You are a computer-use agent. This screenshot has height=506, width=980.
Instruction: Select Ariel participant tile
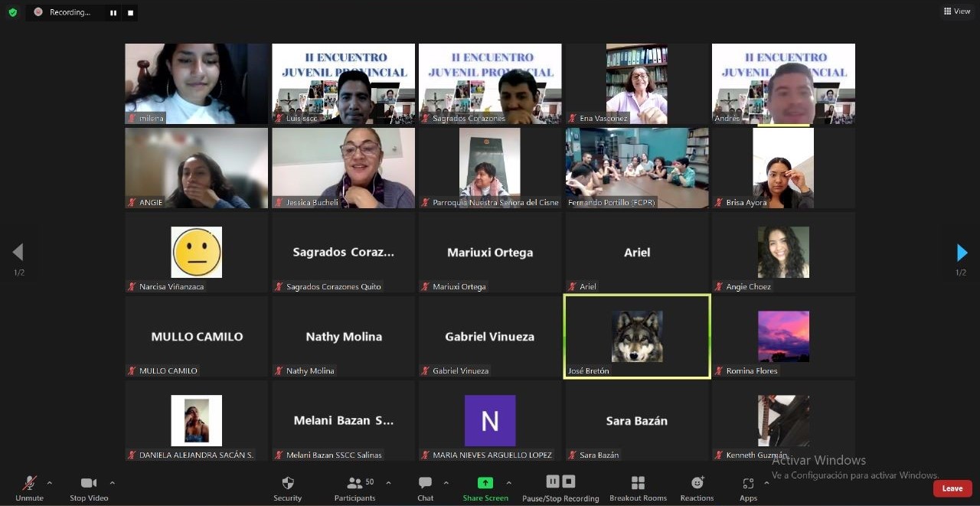pyautogui.click(x=637, y=252)
